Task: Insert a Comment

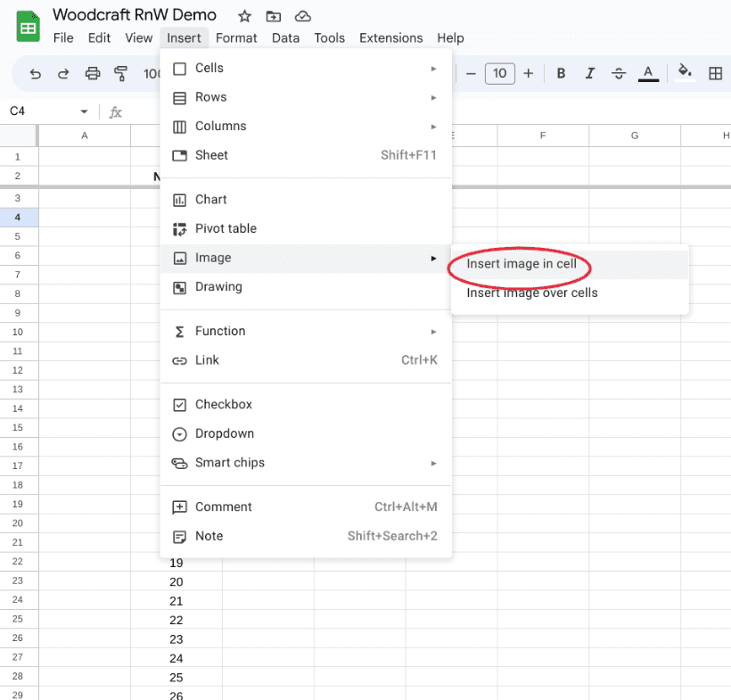Action: click(306, 506)
